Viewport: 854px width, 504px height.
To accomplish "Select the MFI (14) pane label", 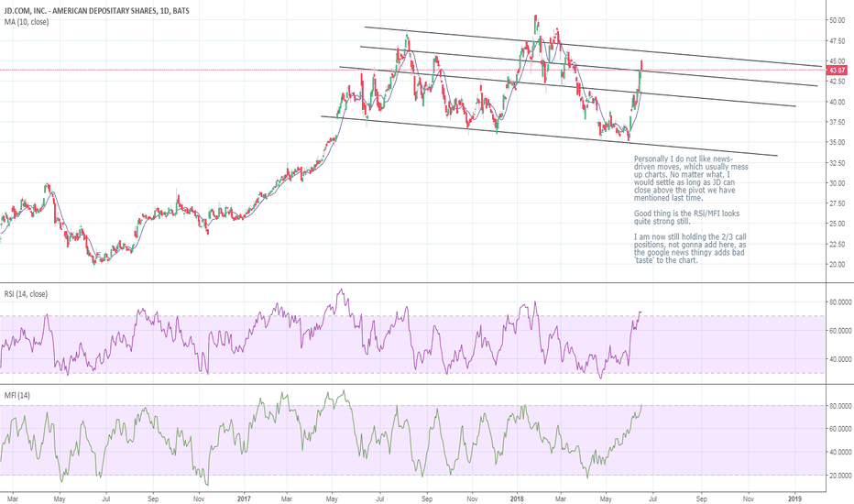I will pyautogui.click(x=16, y=395).
